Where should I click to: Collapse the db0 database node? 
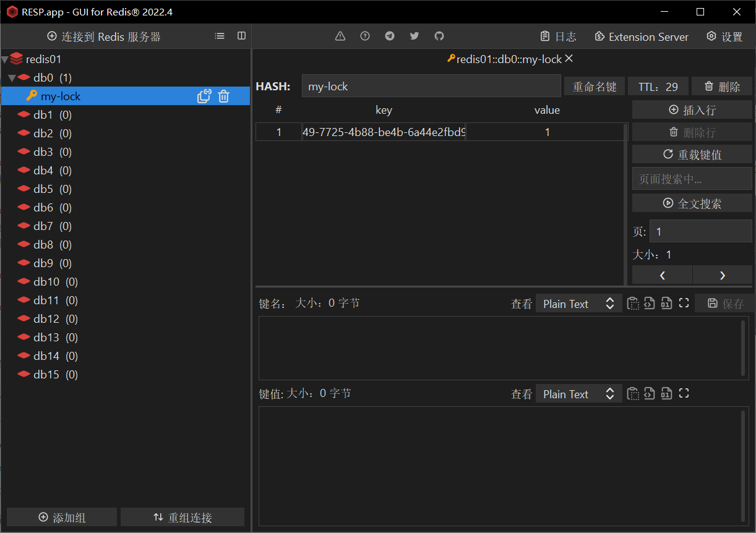coord(12,78)
